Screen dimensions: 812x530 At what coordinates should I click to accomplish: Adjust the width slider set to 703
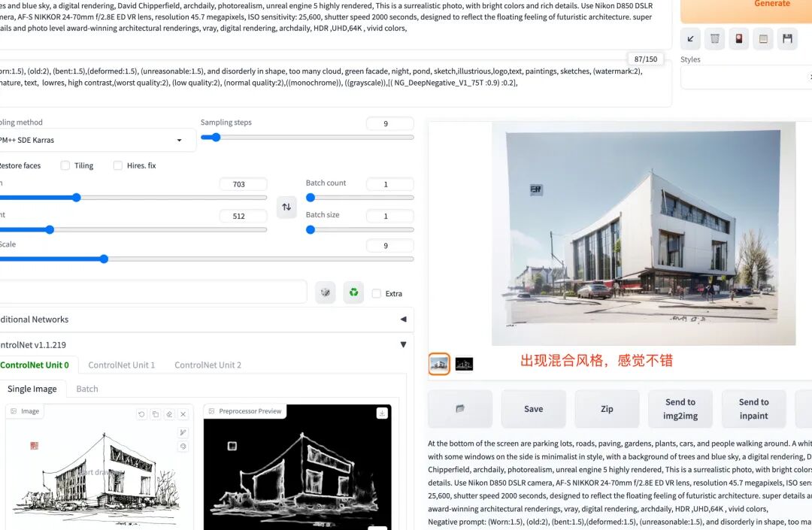coord(133,197)
